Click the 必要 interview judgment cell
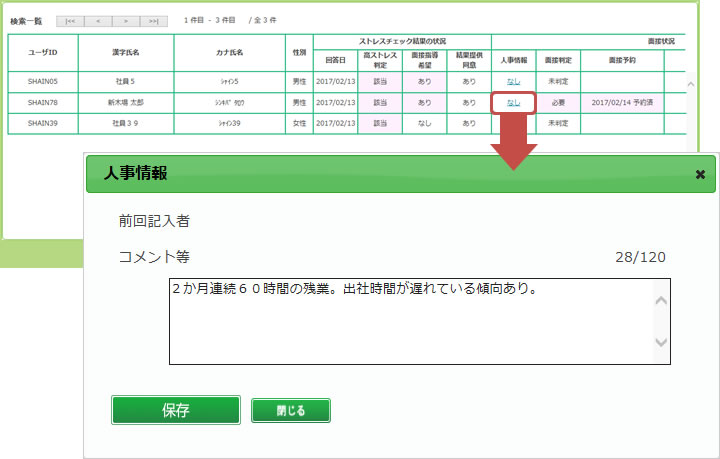 [x=558, y=103]
